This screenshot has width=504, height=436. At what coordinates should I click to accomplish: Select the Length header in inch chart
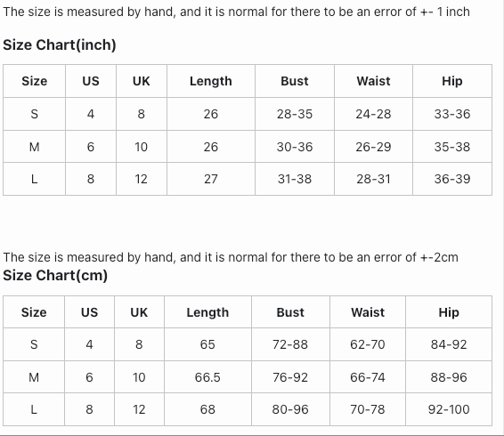click(211, 81)
